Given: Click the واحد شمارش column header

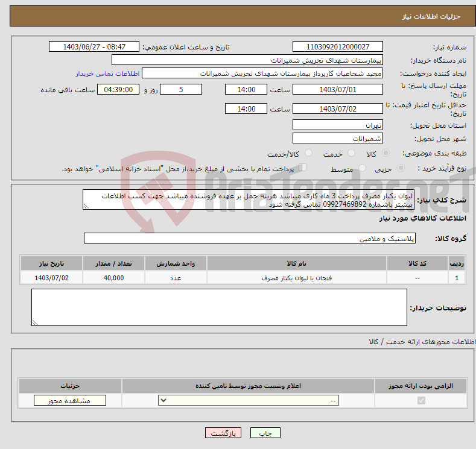Looking at the screenshot, I should [x=176, y=263].
